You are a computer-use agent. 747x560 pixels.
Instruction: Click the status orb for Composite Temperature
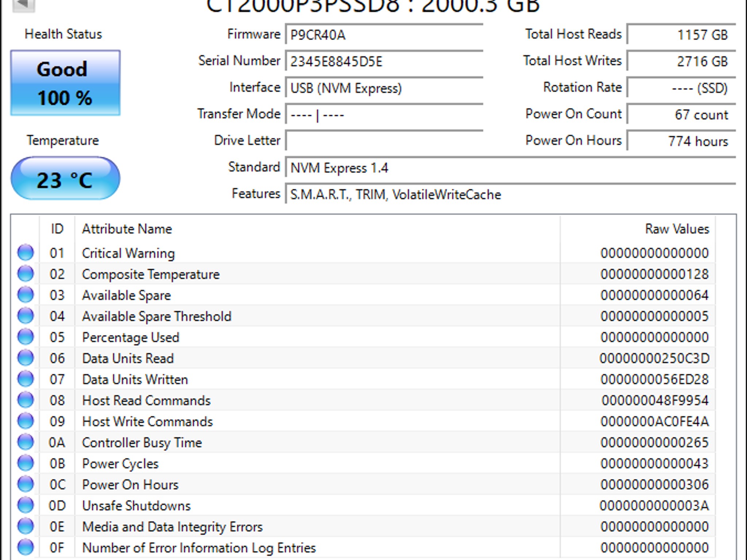(26, 273)
